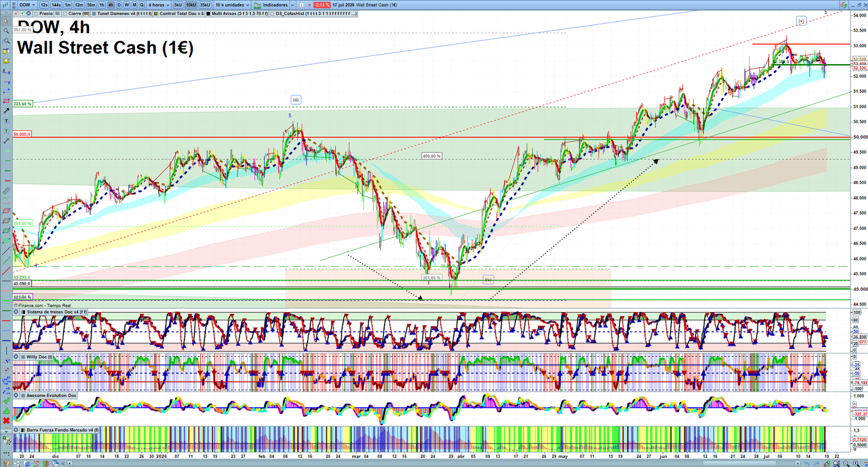Click the 5kU units button
The width and height of the screenshot is (868, 467).
(x=178, y=5)
